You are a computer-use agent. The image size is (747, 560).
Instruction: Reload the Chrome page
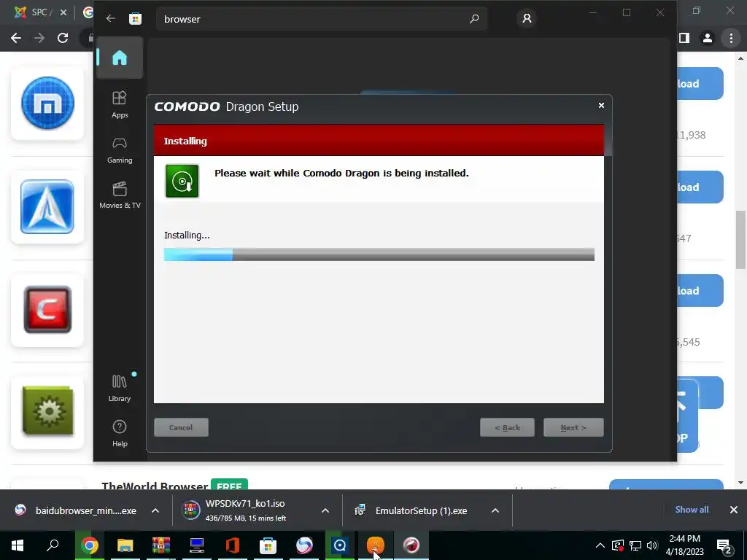[x=63, y=38]
